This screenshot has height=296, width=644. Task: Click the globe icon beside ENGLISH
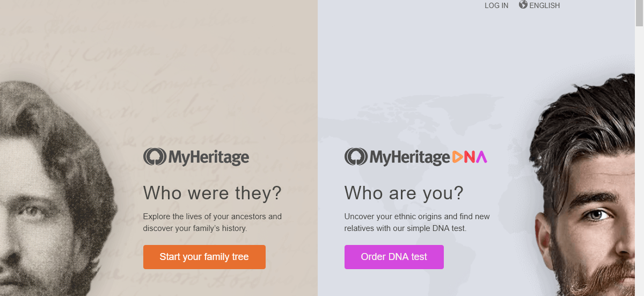click(x=523, y=5)
